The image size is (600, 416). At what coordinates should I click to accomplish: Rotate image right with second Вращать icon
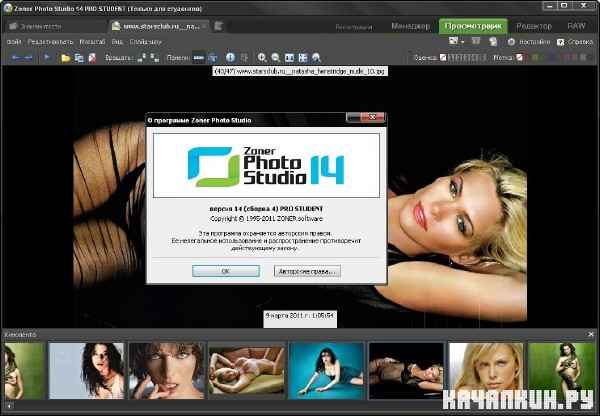pos(155,58)
